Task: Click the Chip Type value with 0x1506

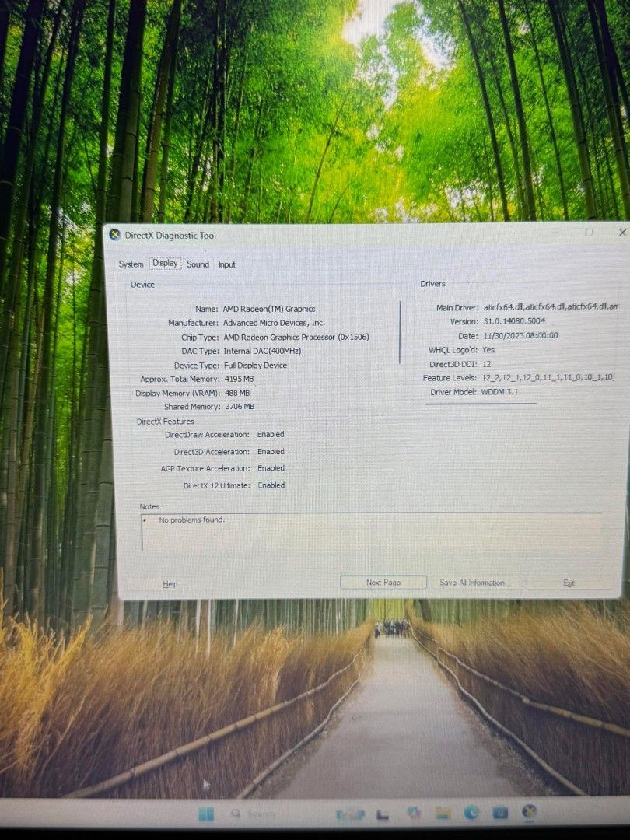Action: coord(296,337)
